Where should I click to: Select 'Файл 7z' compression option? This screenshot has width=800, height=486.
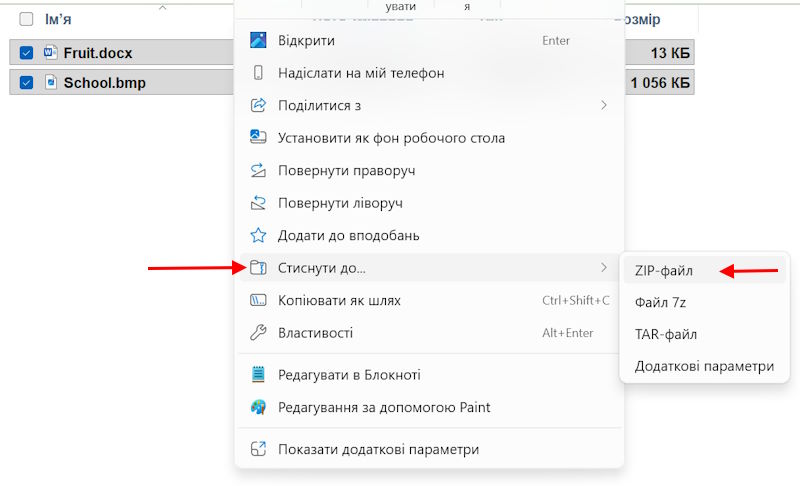660,302
